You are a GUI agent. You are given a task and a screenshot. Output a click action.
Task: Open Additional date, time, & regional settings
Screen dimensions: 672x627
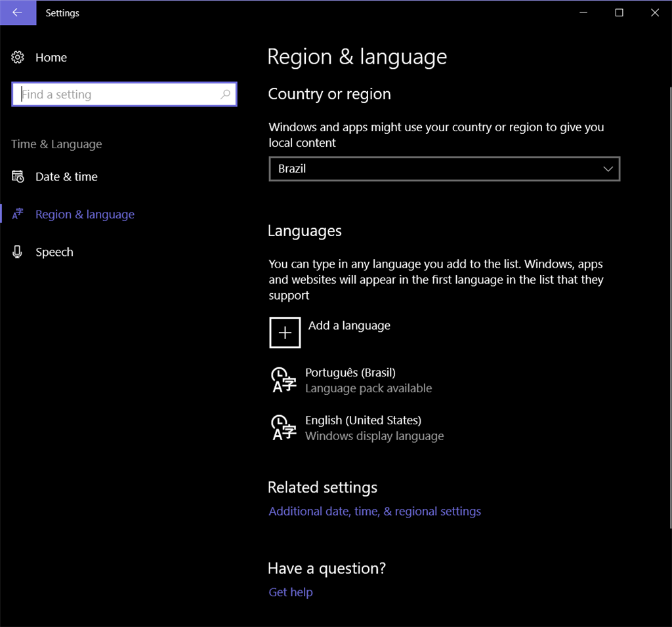pyautogui.click(x=375, y=512)
